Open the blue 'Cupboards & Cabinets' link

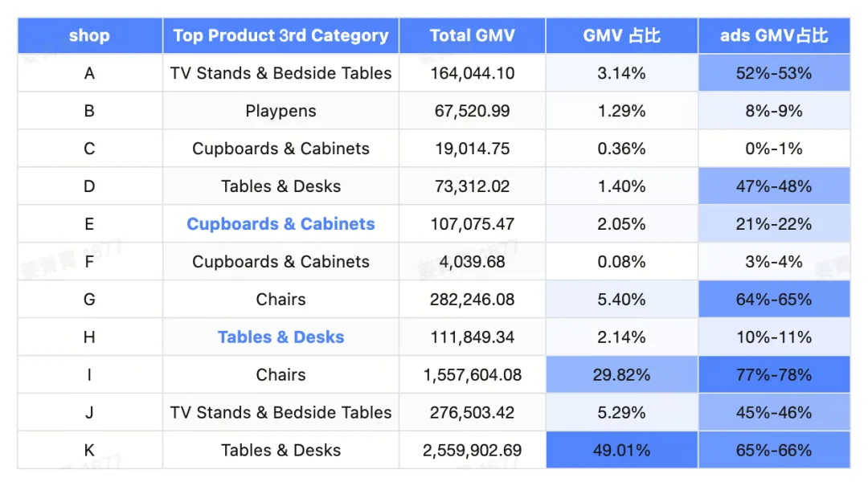[280, 223]
